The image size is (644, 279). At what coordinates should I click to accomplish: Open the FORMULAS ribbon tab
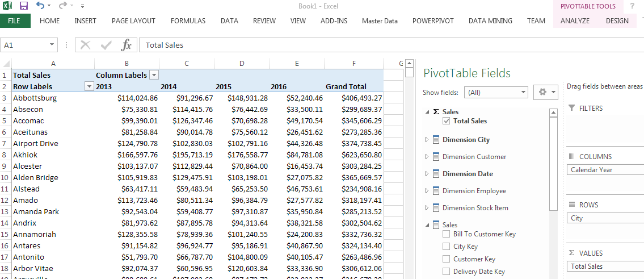(188, 21)
